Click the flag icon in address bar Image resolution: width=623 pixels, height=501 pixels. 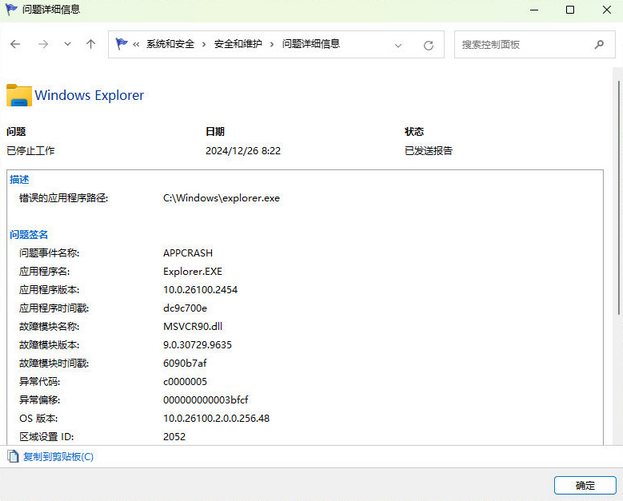click(x=122, y=45)
